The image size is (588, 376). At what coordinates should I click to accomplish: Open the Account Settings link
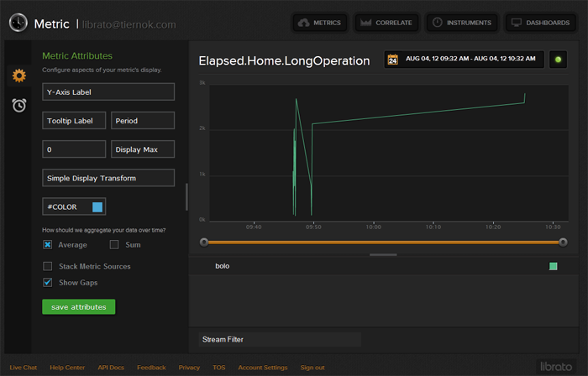pyautogui.click(x=263, y=368)
